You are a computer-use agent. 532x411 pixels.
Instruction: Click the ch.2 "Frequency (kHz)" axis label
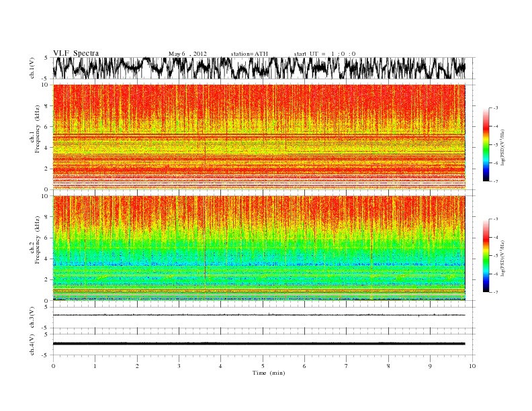point(37,240)
